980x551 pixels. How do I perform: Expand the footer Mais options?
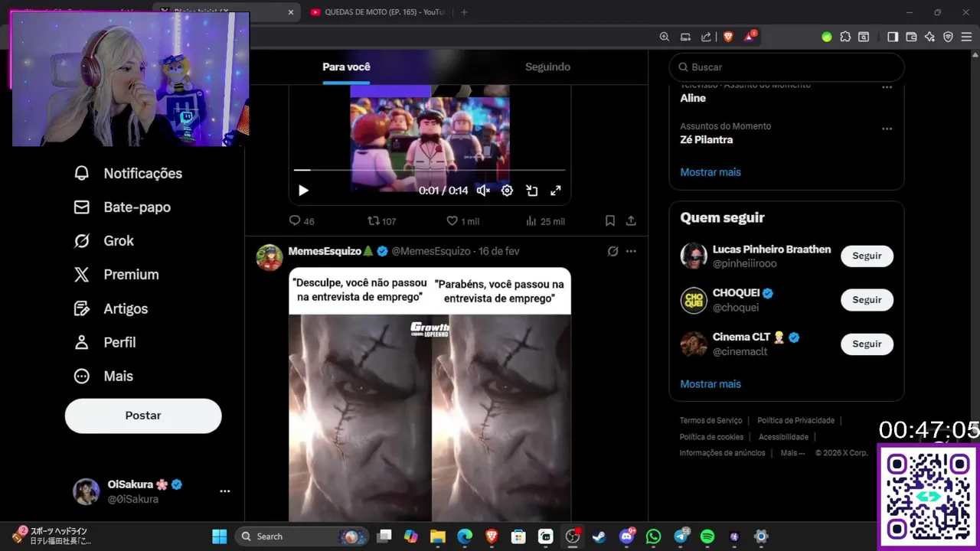tap(792, 453)
